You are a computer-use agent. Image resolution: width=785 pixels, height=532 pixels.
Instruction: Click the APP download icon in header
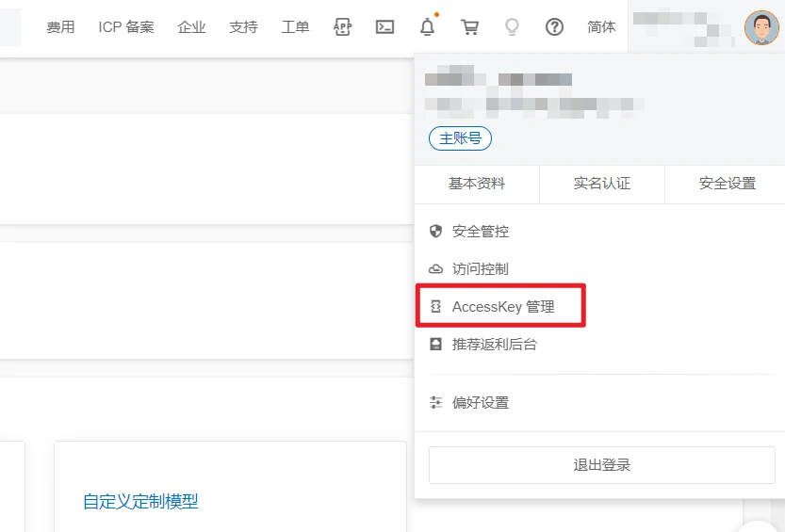point(342,27)
